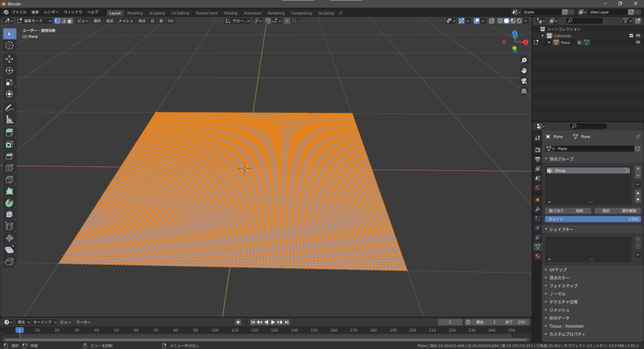Image resolution: width=644 pixels, height=349 pixels.
Task: Select the Shrink/Fatten tool
Action: (10, 238)
